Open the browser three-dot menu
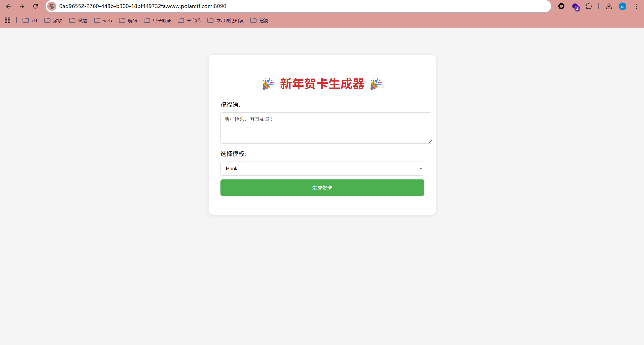The width and height of the screenshot is (644, 345). click(x=636, y=6)
